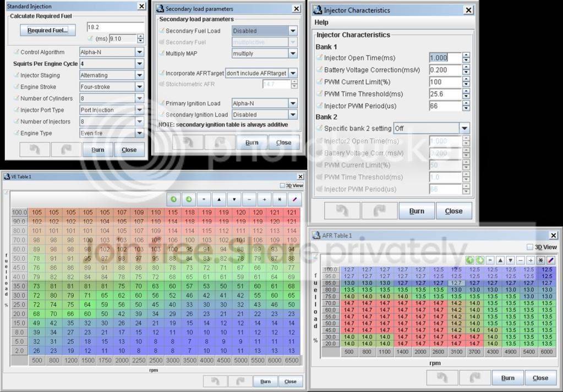The width and height of the screenshot is (563, 392).
Task: Open the Help menu in Injector Characteristics
Action: click(321, 22)
